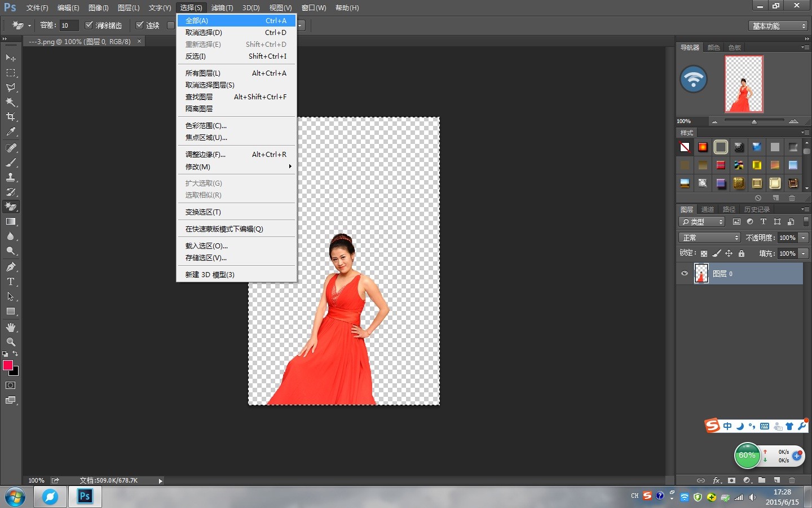Select the Eyedropper tool
Viewport: 812px width, 508px height.
point(11,132)
